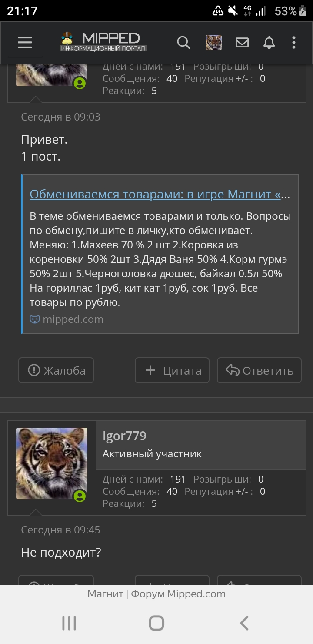The height and width of the screenshot is (644, 313).
Task: Tap the Android recent apps button
Action: point(69,623)
